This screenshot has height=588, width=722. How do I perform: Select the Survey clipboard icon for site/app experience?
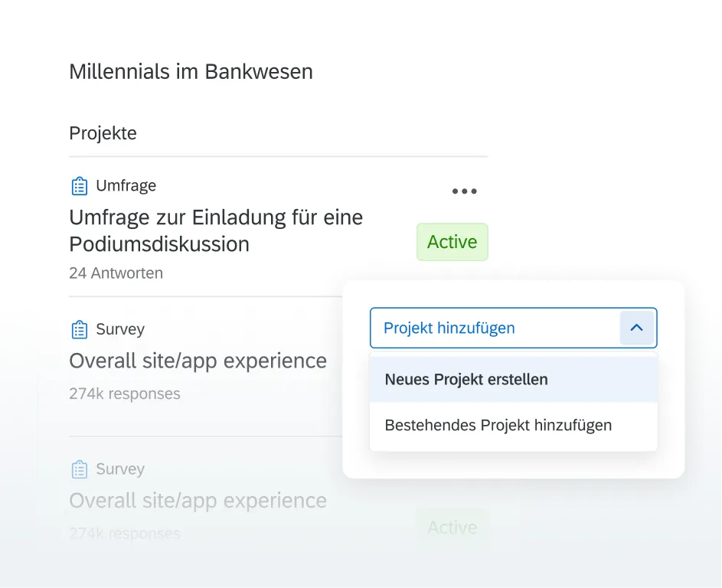click(x=79, y=329)
